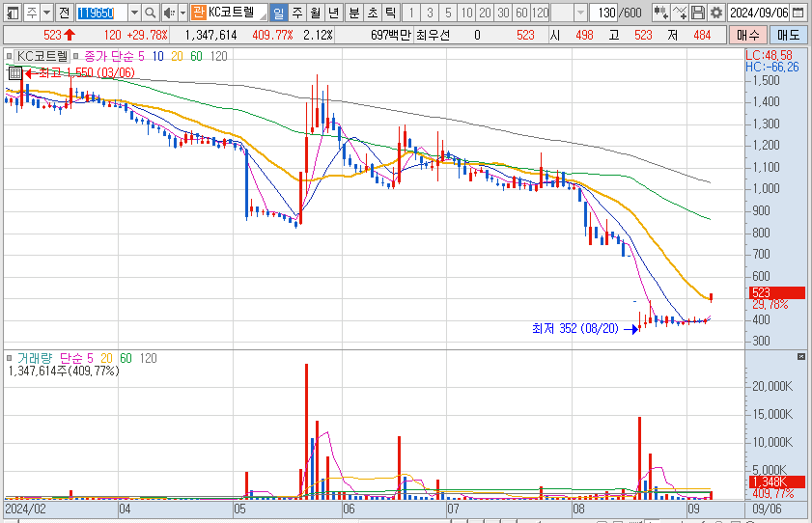
Task: Select the 30 interval button
Action: pyautogui.click(x=503, y=13)
